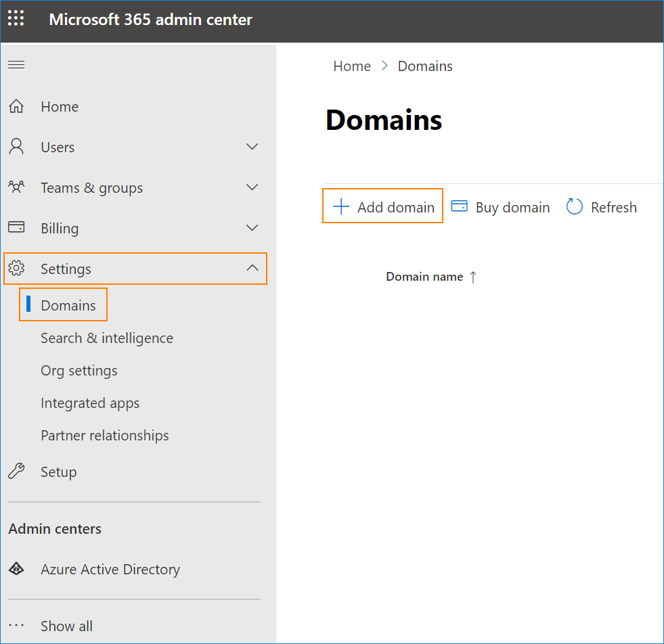Viewport: 664px width, 644px height.
Task: Go to Home via breadcrumb link
Action: tap(352, 66)
